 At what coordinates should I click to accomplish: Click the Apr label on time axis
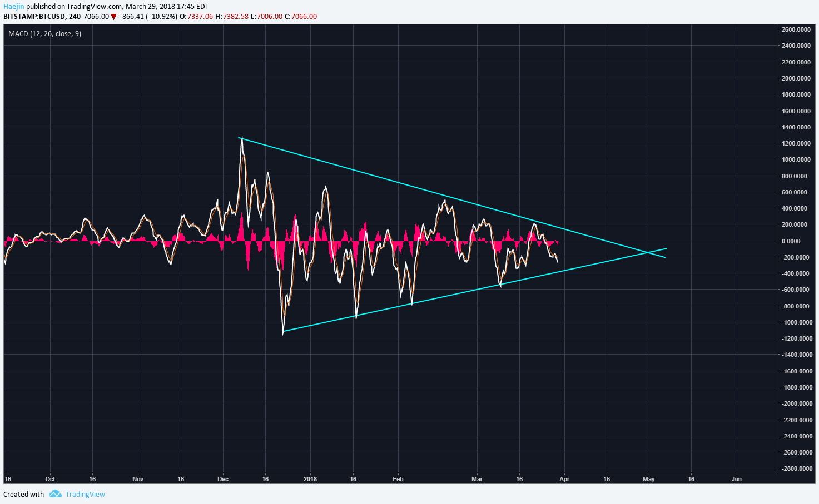tap(564, 479)
